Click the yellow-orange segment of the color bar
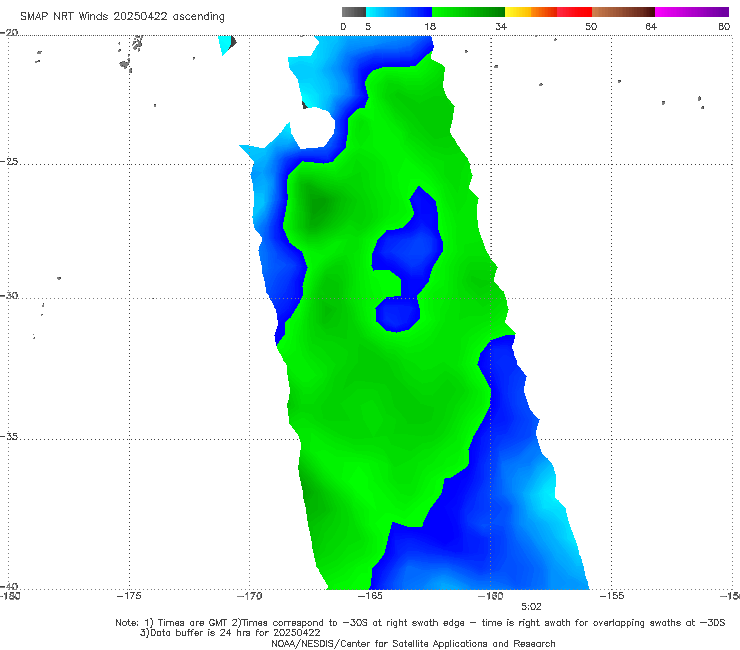 point(530,12)
